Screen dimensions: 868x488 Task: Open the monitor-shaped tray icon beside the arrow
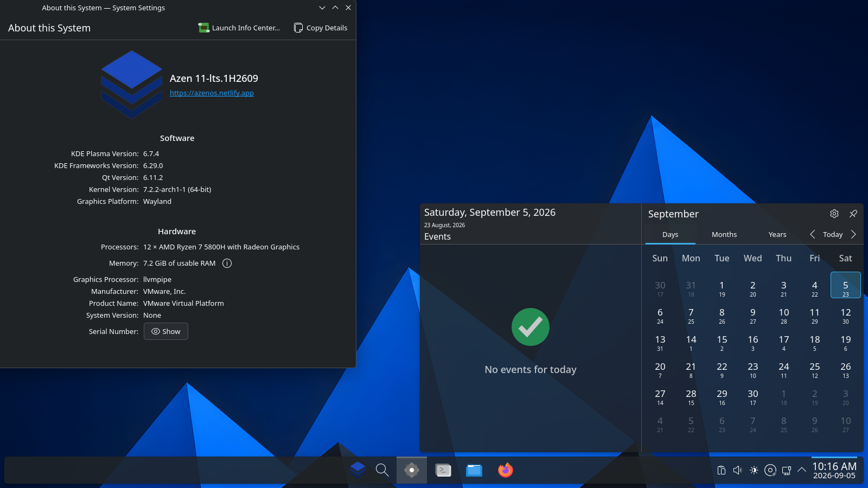[786, 470]
